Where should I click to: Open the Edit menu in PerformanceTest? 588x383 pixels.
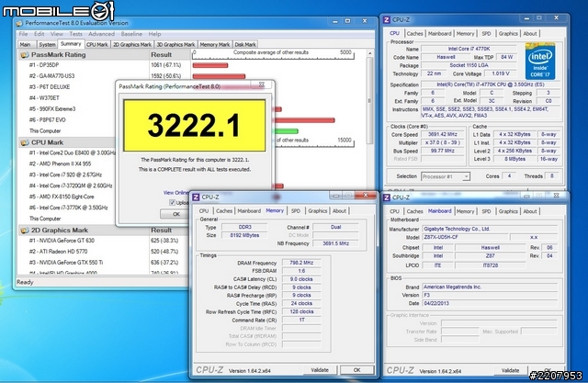[40, 34]
